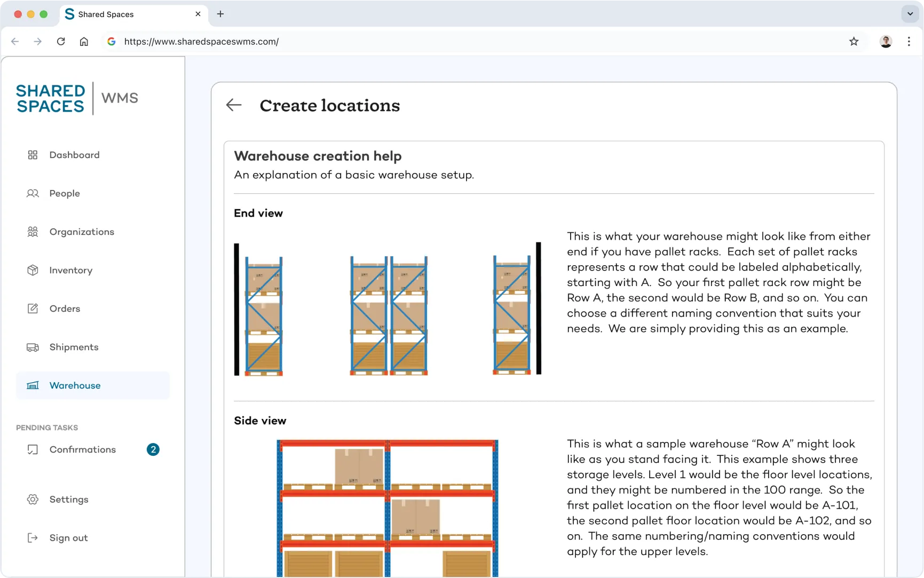Click the Settings gear icon

(x=33, y=500)
